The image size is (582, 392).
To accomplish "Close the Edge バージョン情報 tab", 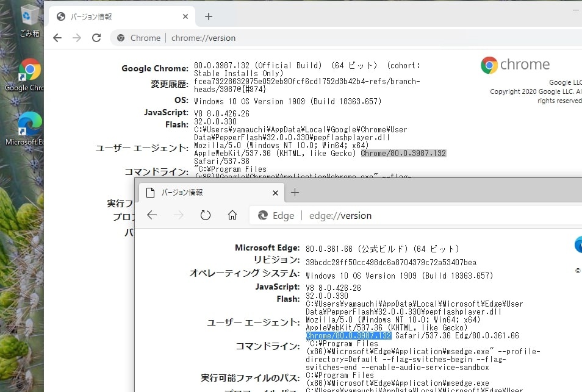I will [x=275, y=193].
